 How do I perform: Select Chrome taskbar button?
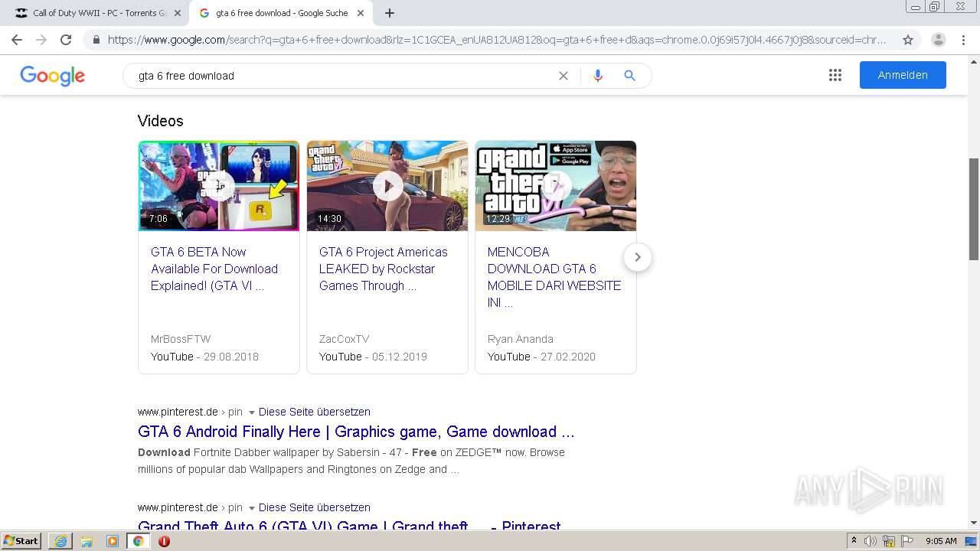[138, 541]
